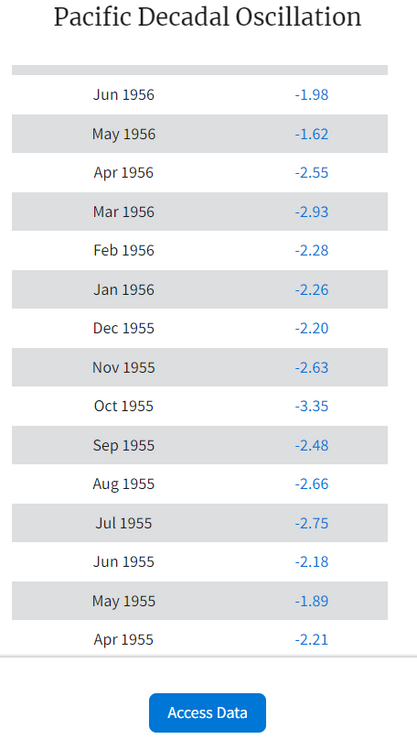Open the -1.62 value for May 1956
417x750 pixels.
pyautogui.click(x=312, y=134)
